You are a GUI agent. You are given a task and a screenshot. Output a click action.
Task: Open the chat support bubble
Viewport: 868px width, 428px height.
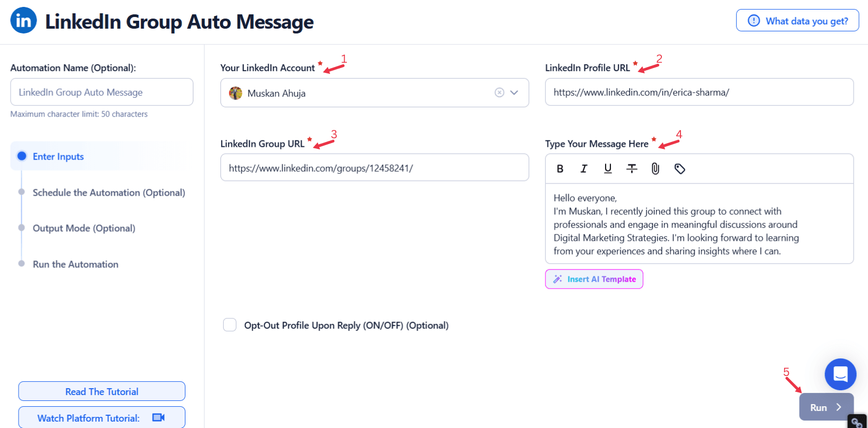840,374
